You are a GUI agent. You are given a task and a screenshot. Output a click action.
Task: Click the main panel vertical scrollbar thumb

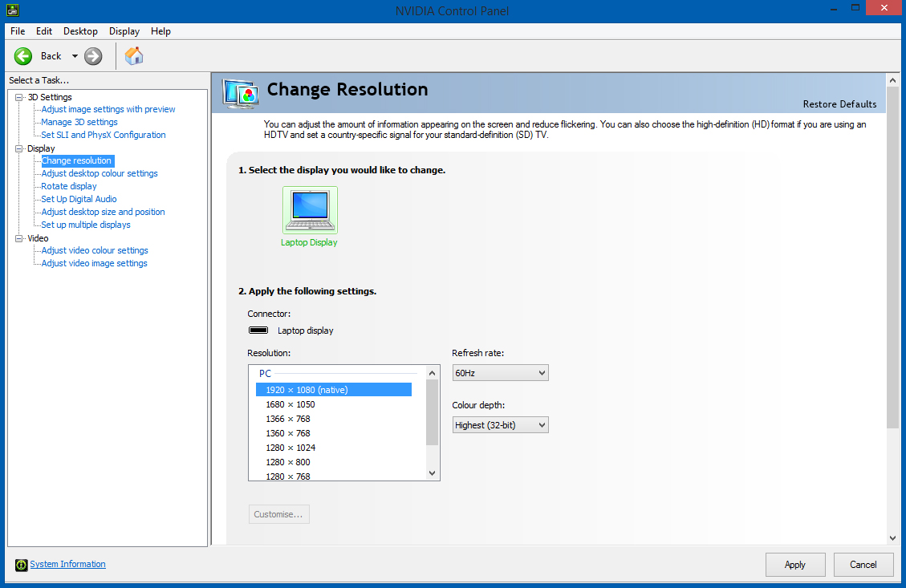point(892,258)
